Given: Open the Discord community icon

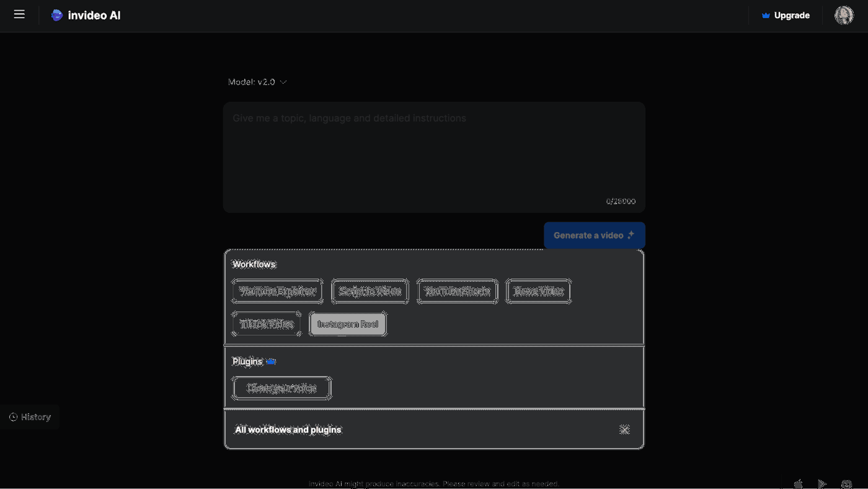Looking at the screenshot, I should point(846,483).
